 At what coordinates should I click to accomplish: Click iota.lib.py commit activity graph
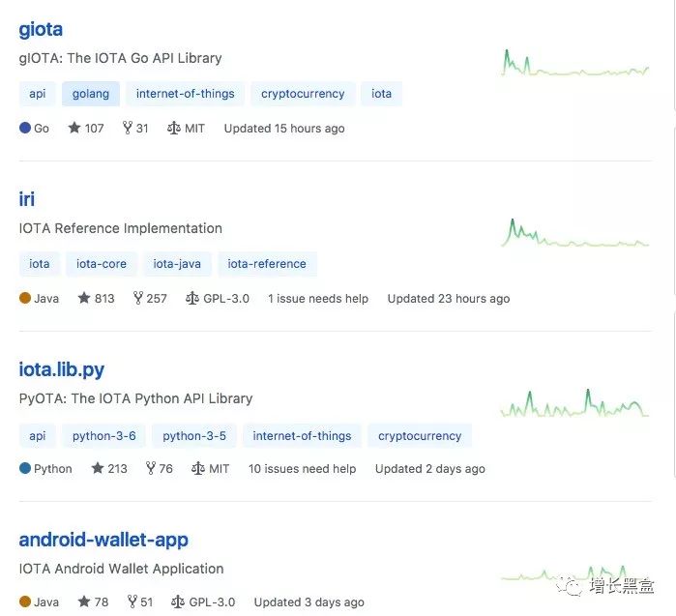coord(575,403)
